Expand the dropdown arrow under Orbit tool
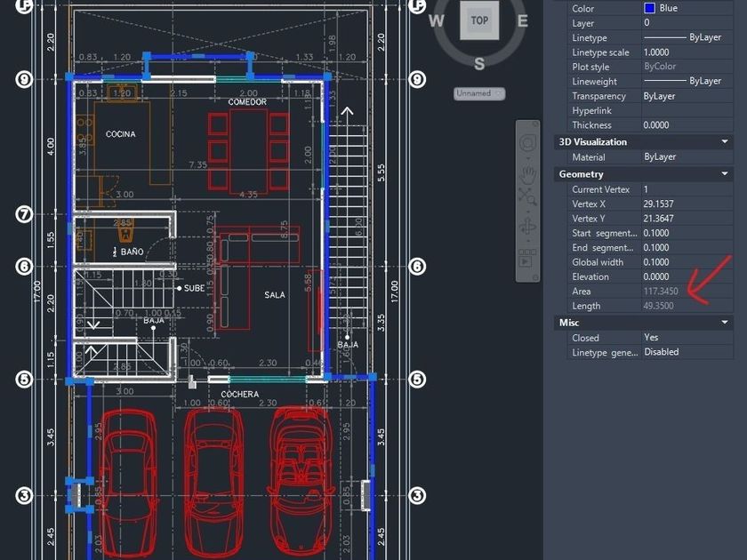This screenshot has width=747, height=560. (x=528, y=241)
